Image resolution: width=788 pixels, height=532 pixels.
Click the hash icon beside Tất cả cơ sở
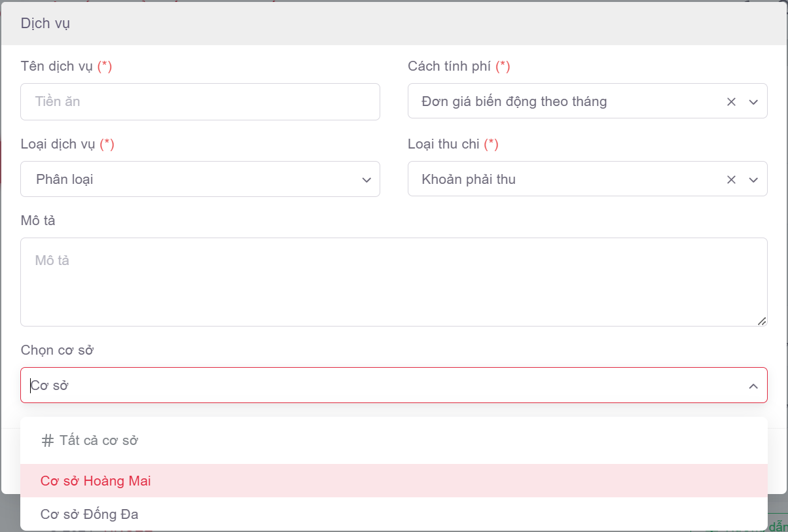(x=47, y=441)
